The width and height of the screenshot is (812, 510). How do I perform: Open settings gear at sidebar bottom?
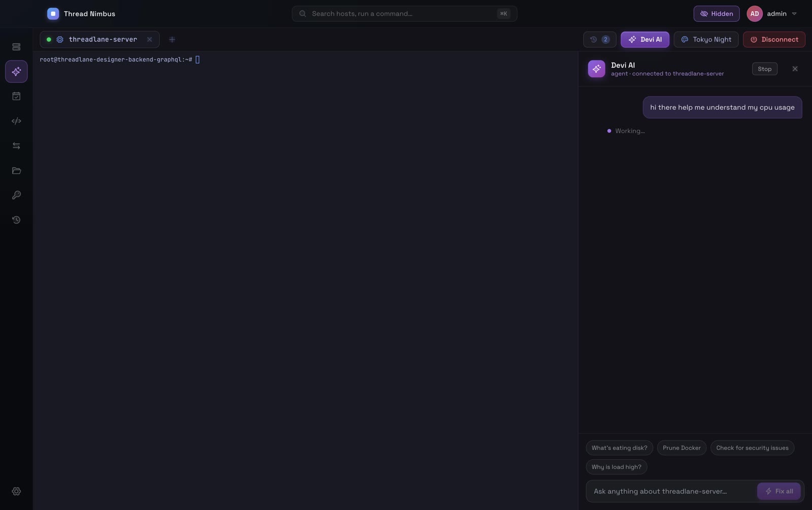point(16,491)
